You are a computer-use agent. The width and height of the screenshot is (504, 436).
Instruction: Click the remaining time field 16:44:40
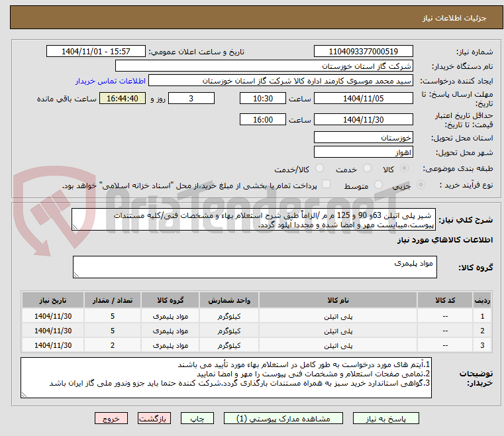tap(123, 98)
